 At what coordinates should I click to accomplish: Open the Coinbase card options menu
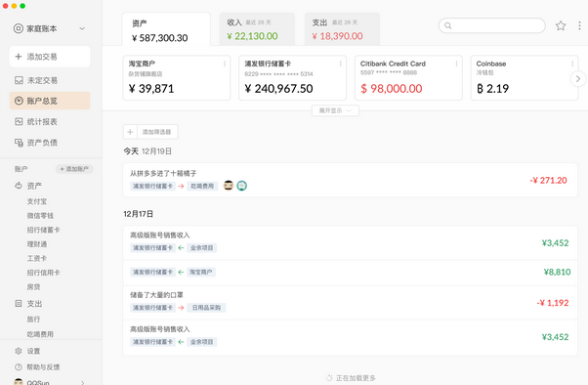(572, 64)
